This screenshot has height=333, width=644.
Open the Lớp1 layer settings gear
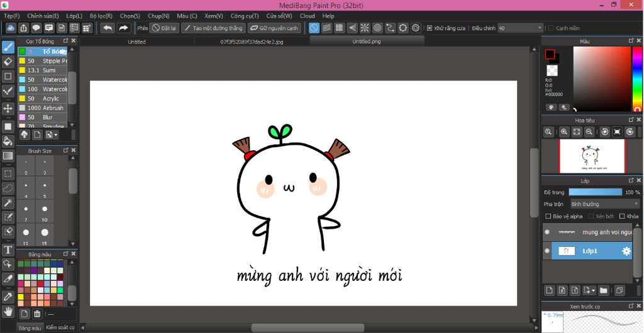coord(626,251)
